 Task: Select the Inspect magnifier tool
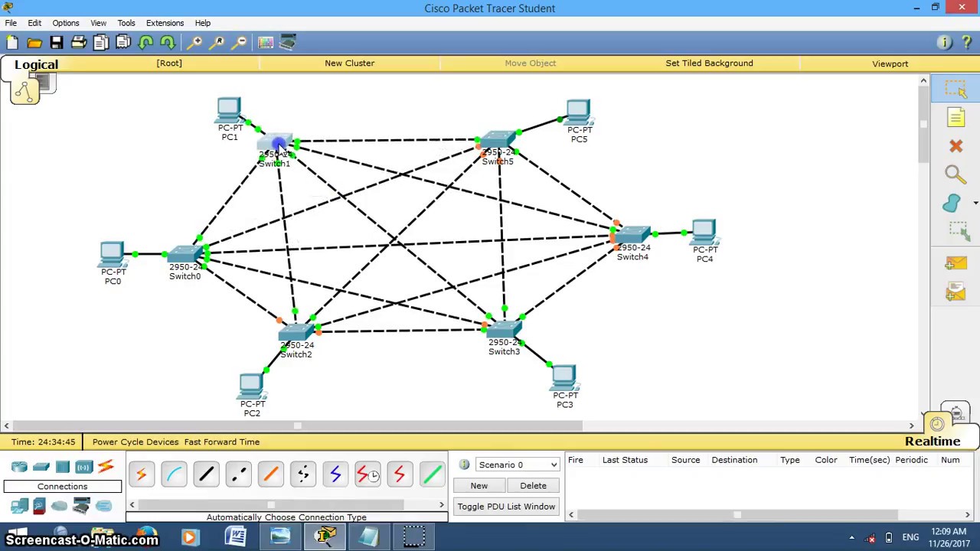pos(955,174)
